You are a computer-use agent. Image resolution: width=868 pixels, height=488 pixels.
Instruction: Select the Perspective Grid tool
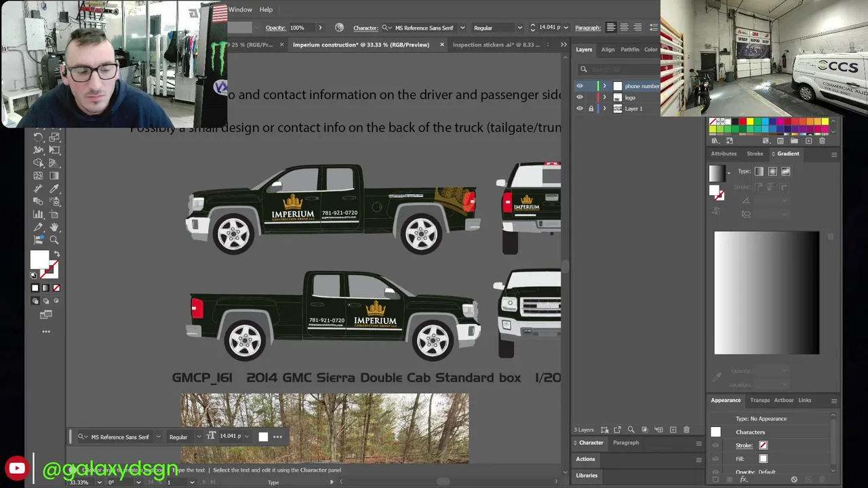pos(54,163)
